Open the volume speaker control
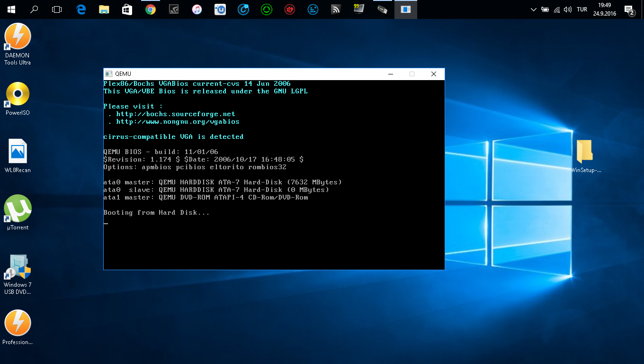Screen dimensions: 644x364 (567, 9)
